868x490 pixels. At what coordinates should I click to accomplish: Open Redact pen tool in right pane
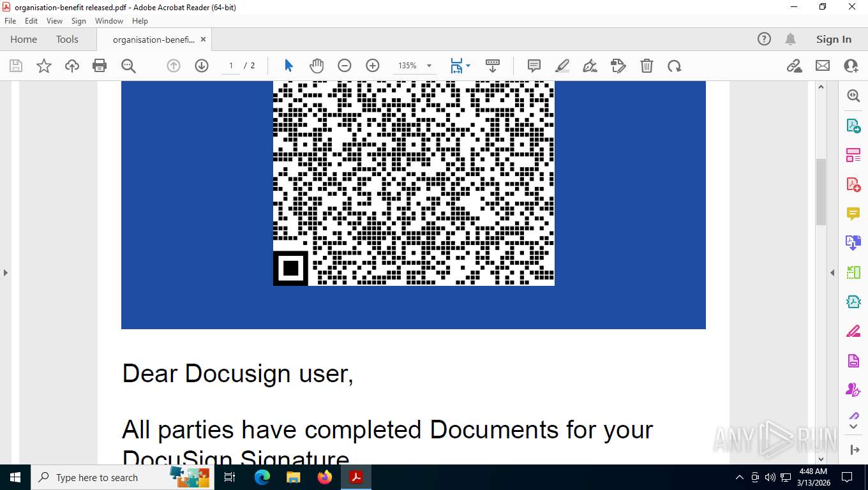click(x=853, y=331)
